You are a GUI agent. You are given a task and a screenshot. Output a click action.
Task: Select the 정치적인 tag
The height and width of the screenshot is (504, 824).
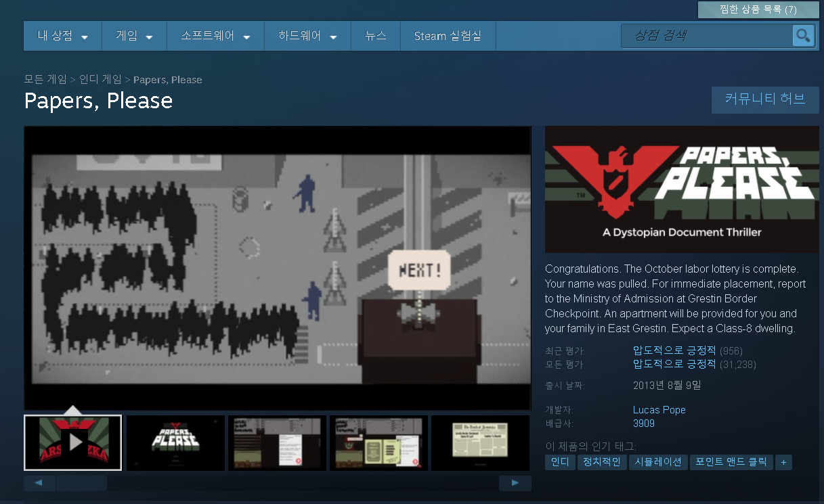602,462
